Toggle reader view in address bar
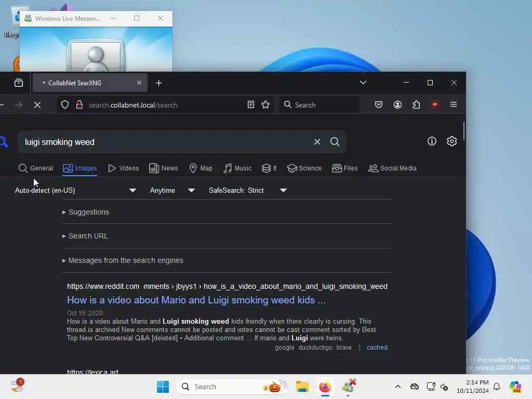532x399 pixels. (x=251, y=104)
